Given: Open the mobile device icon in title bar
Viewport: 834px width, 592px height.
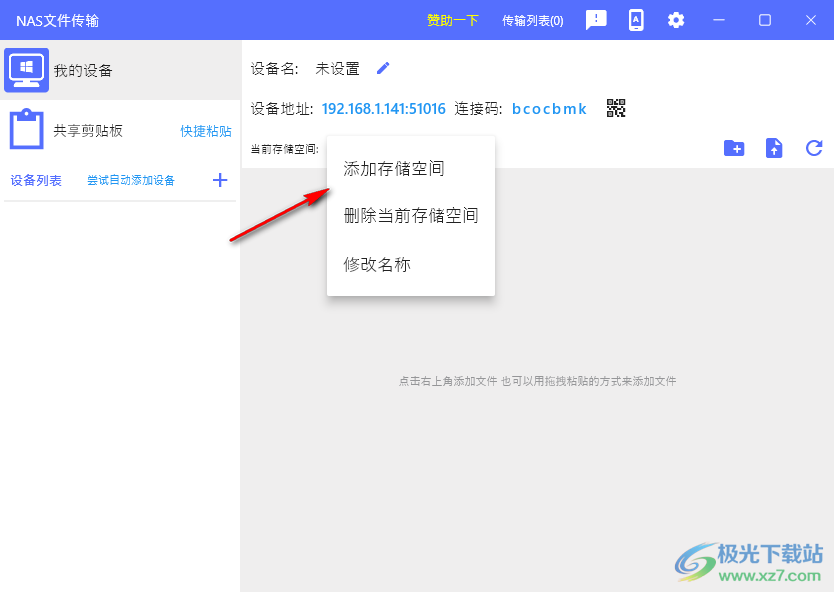Looking at the screenshot, I should tap(636, 20).
